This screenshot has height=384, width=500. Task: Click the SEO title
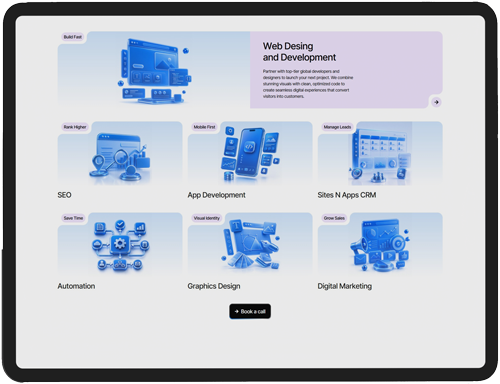point(64,195)
